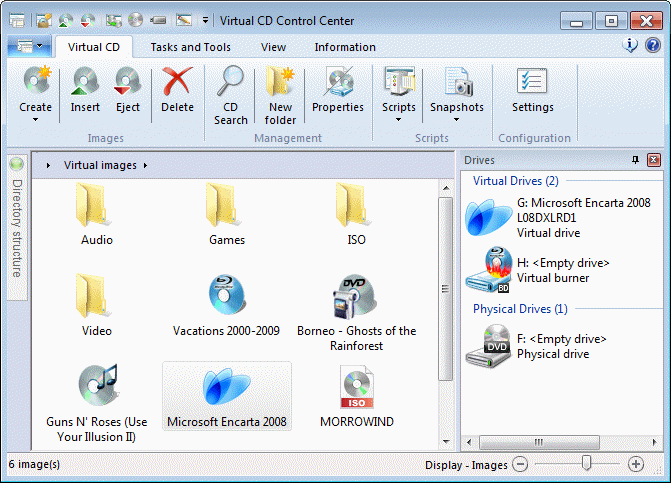Click quick-access lock window icon
The height and width of the screenshot is (483, 671).
click(44, 20)
